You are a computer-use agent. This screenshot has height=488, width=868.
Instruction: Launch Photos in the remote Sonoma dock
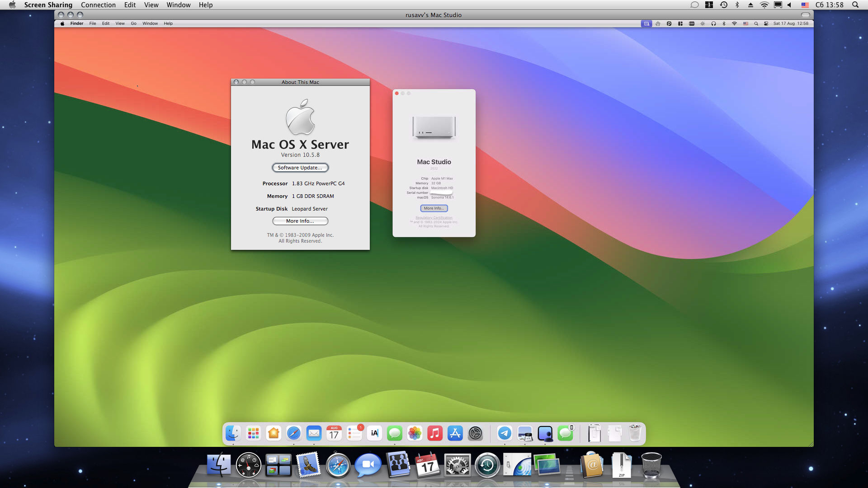click(x=415, y=433)
